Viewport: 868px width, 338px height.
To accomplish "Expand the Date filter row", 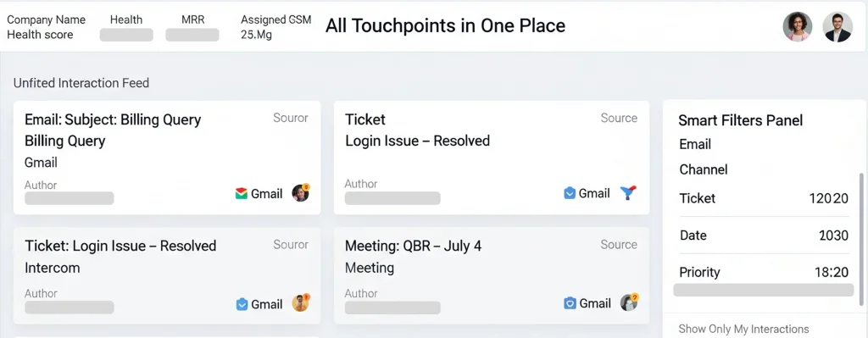I will point(764,235).
